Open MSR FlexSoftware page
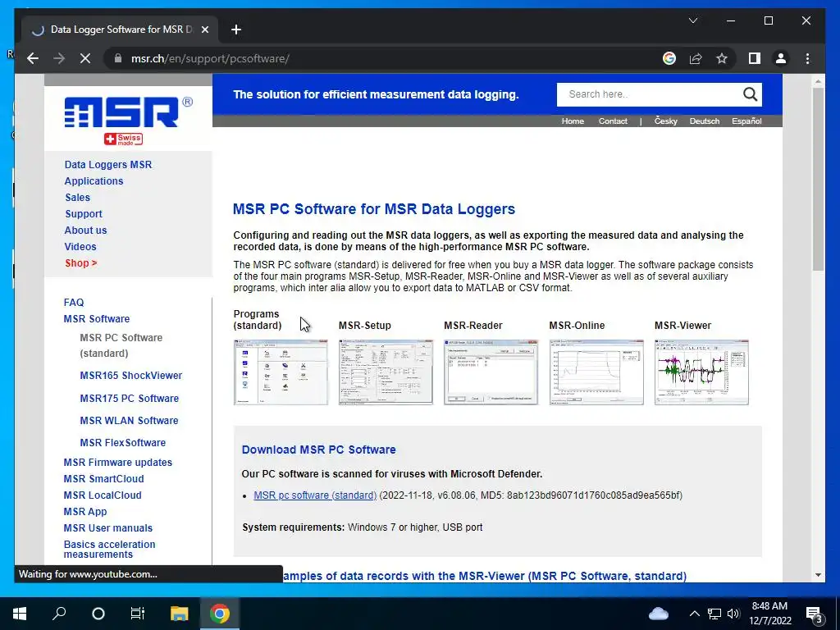840x630 pixels. pos(123,442)
